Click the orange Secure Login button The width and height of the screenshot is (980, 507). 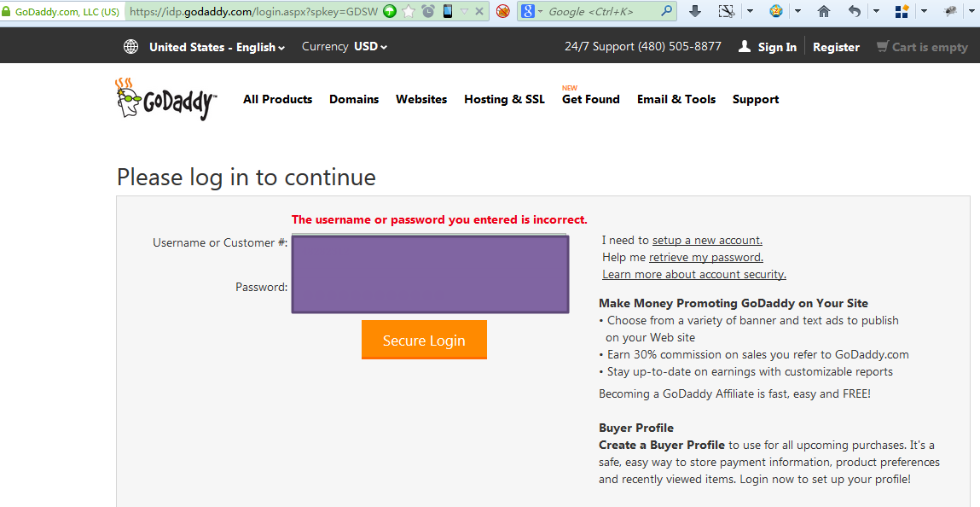pos(424,340)
